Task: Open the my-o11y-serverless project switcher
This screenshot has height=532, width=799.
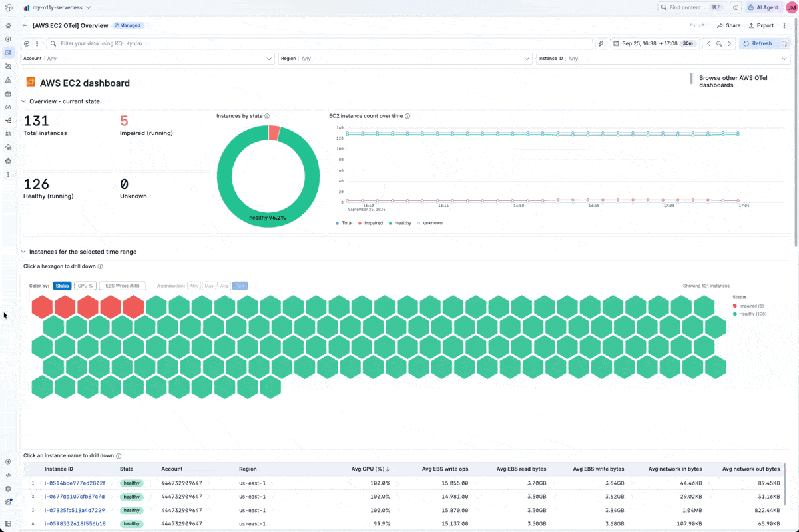Action: point(57,7)
